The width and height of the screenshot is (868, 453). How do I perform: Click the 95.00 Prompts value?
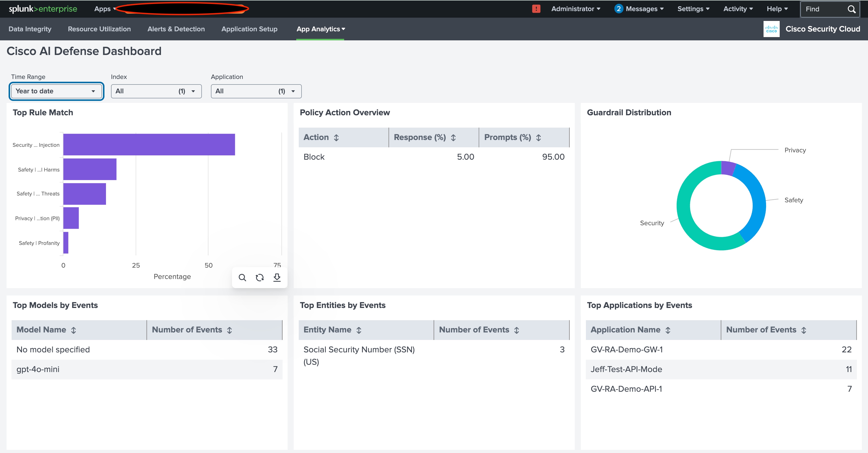pyautogui.click(x=553, y=157)
